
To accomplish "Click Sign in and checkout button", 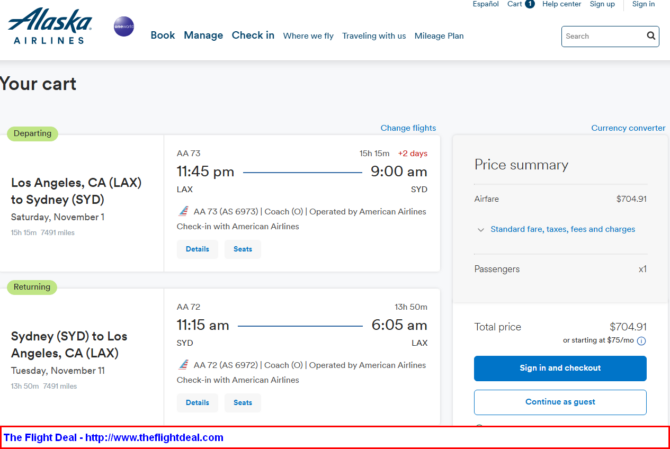I will (560, 368).
